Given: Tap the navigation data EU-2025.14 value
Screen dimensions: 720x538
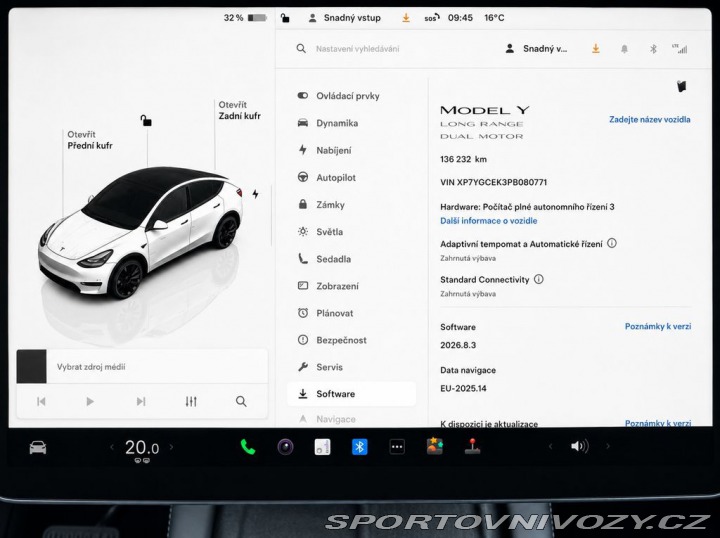Looking at the screenshot, I should coord(463,388).
